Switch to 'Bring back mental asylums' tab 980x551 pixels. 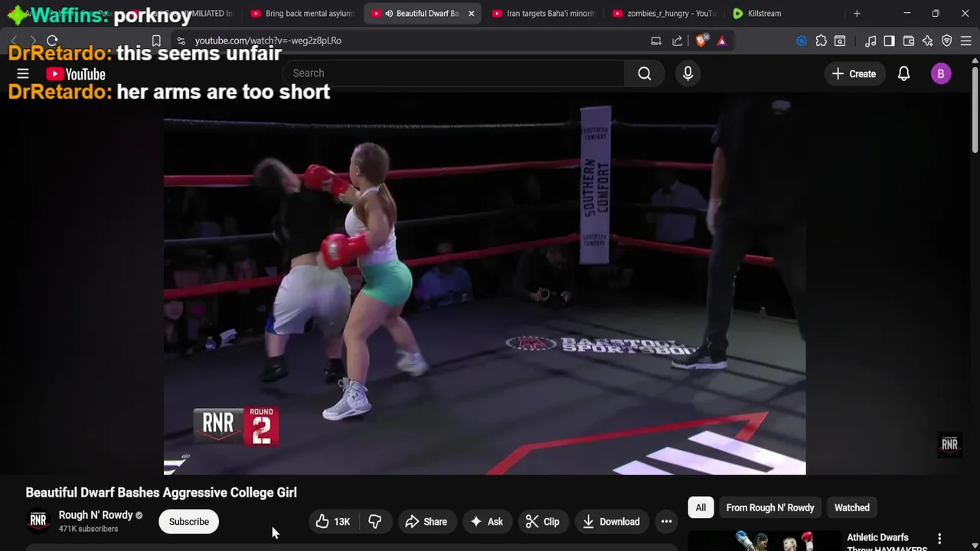[x=302, y=13]
